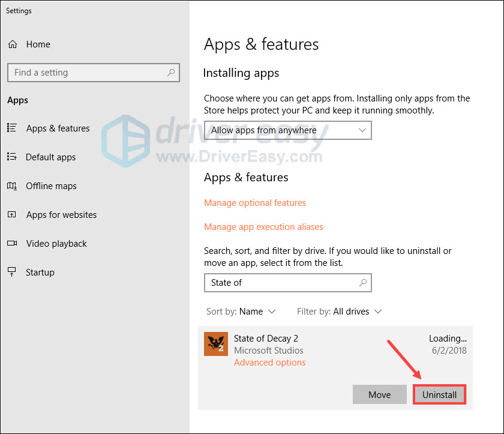The height and width of the screenshot is (434, 504).
Task: Click the Startup sidebar icon
Action: point(12,273)
